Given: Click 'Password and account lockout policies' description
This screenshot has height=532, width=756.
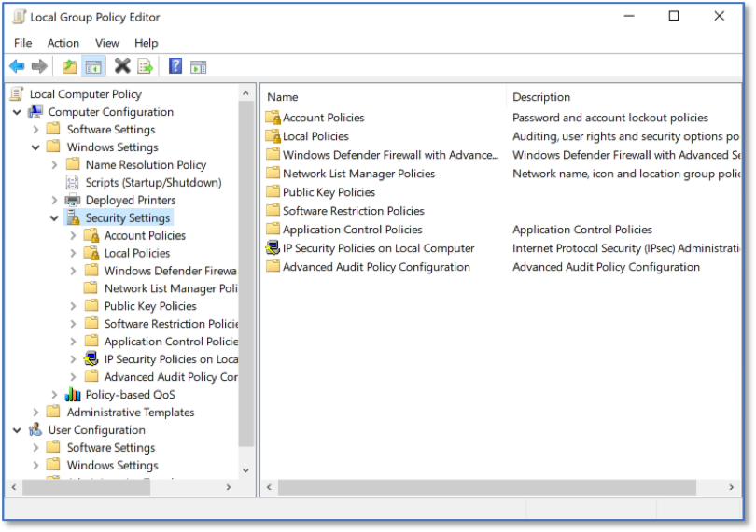Looking at the screenshot, I should 609,118.
